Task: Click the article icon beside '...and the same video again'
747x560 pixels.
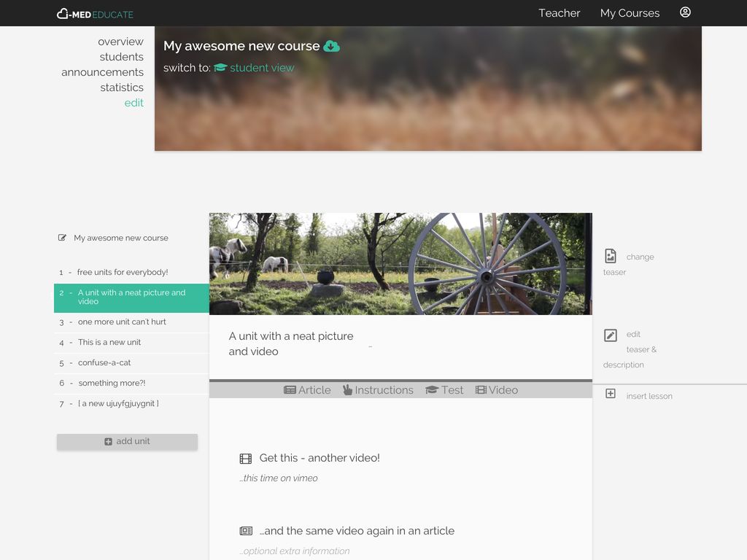Action: (246, 531)
